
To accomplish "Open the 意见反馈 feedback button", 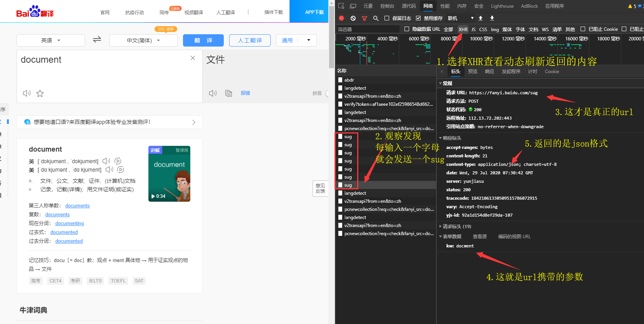I will [x=320, y=189].
